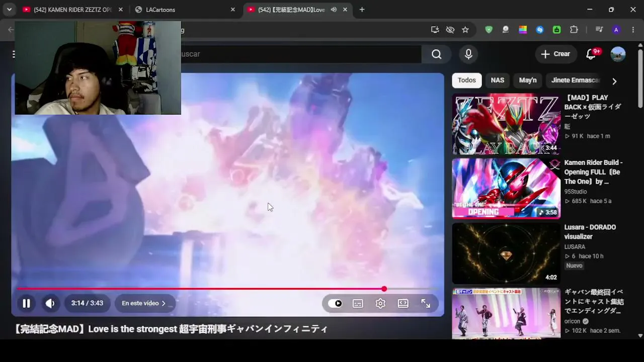Open the Kamen Rider Build opening thumbnail
This screenshot has height=362, width=644.
tap(506, 189)
